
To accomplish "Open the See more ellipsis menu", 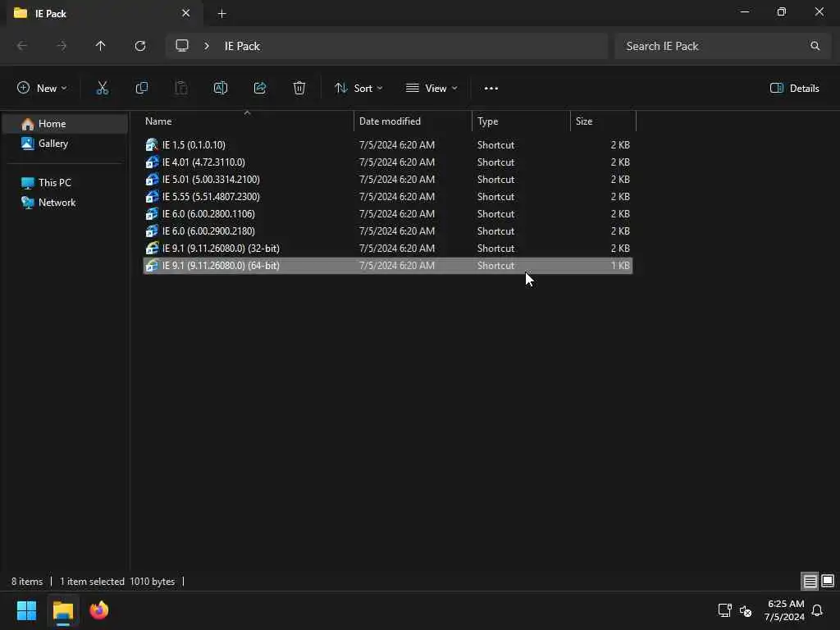I will [x=491, y=89].
